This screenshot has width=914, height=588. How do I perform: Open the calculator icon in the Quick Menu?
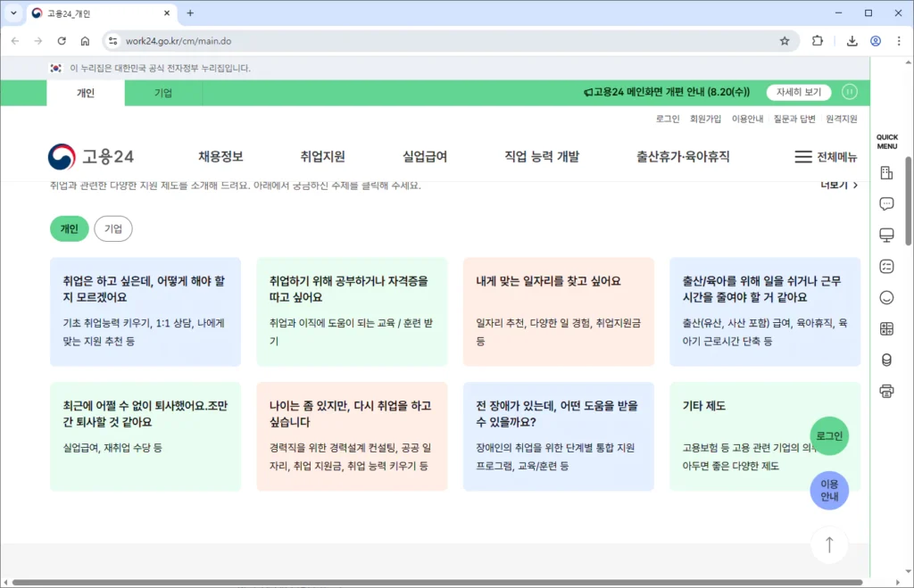click(885, 327)
